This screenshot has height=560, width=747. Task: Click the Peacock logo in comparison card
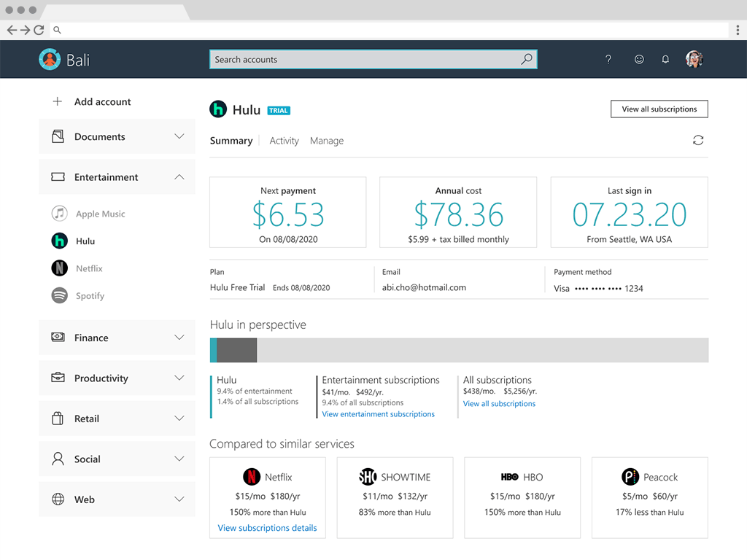coord(630,477)
